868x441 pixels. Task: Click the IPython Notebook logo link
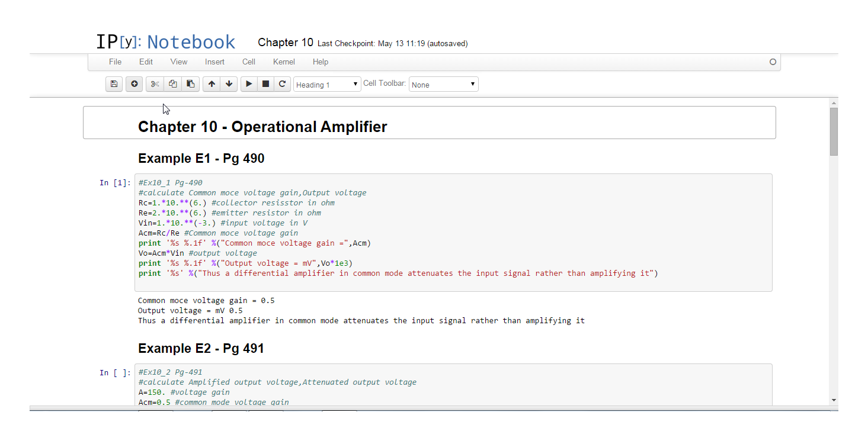click(x=165, y=42)
